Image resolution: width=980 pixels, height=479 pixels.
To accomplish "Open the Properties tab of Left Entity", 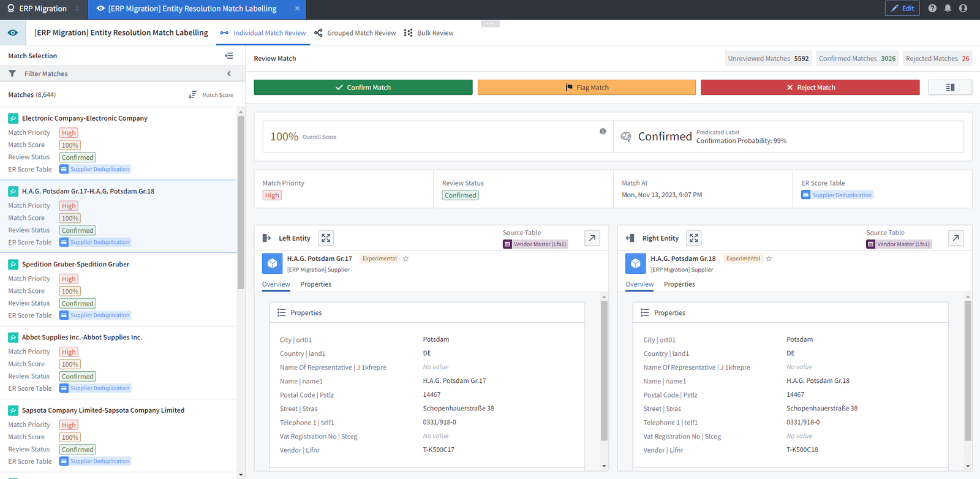I will (315, 284).
